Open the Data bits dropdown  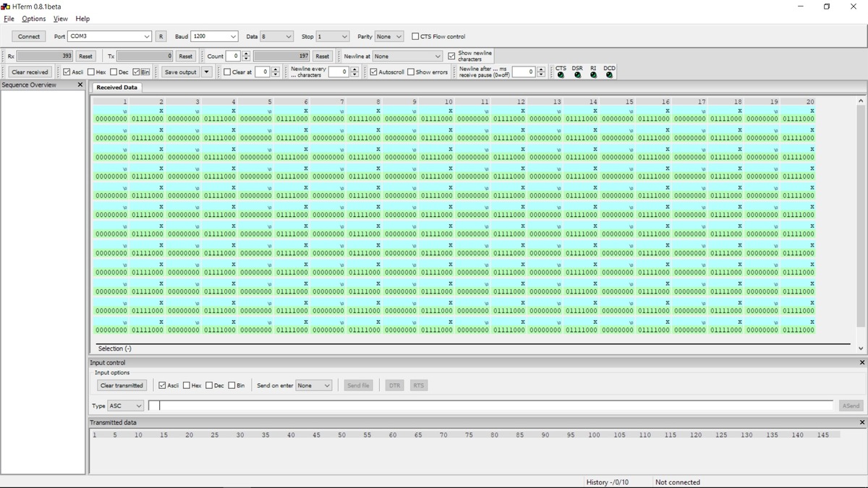[x=277, y=36]
